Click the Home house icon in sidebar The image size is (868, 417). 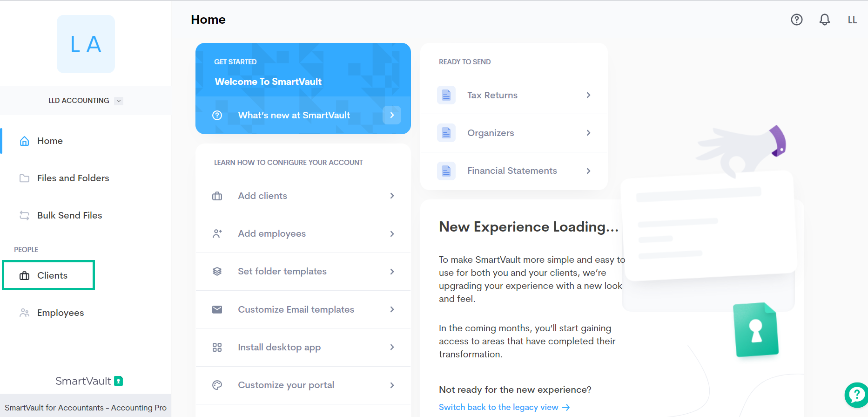click(25, 141)
